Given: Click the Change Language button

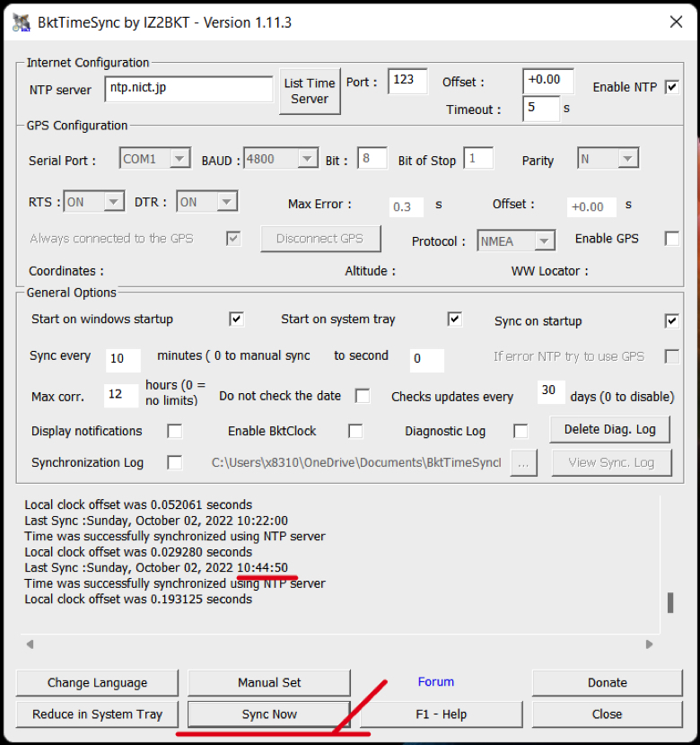Looking at the screenshot, I should pos(97,683).
